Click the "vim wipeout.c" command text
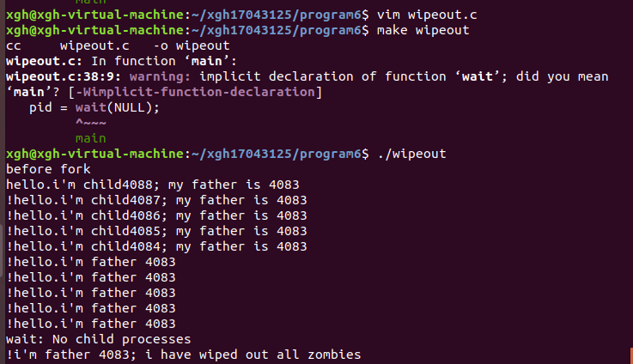 (427, 15)
